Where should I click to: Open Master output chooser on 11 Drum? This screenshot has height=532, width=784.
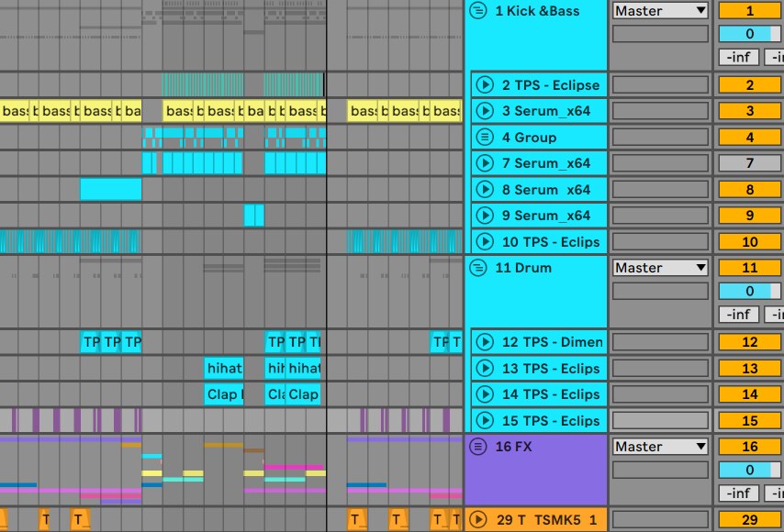pyautogui.click(x=660, y=268)
